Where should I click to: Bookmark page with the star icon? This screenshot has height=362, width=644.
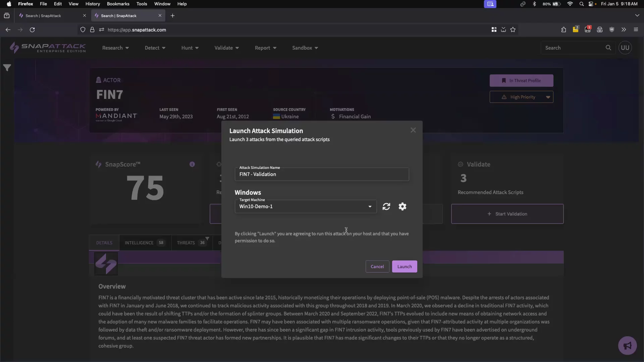[513, 29]
